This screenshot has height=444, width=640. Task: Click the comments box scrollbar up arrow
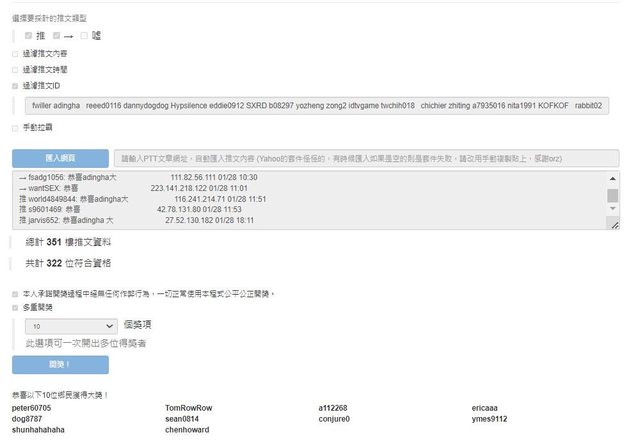pos(613,177)
